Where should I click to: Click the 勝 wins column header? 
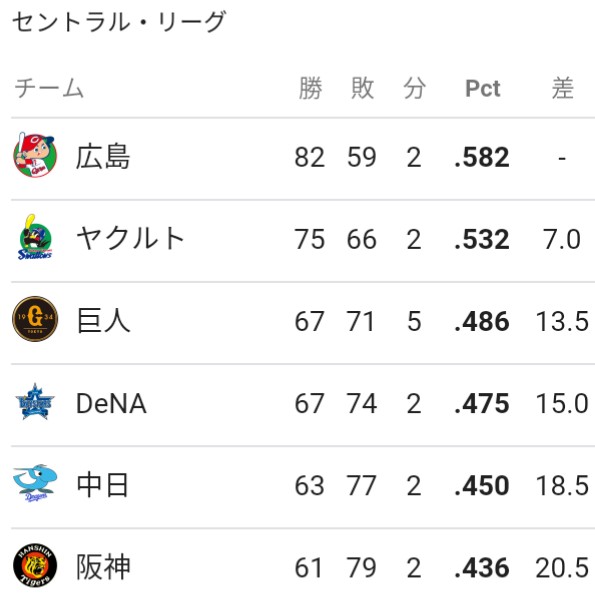coord(310,88)
